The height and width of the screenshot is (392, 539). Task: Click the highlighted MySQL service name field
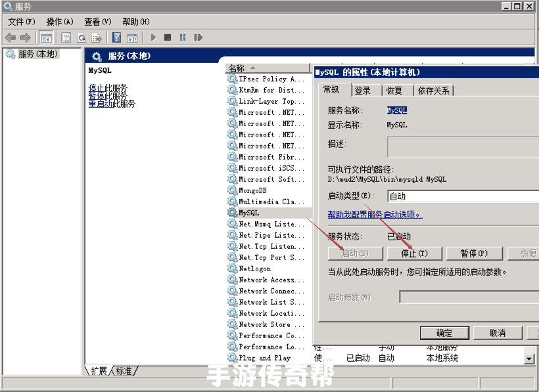point(396,110)
